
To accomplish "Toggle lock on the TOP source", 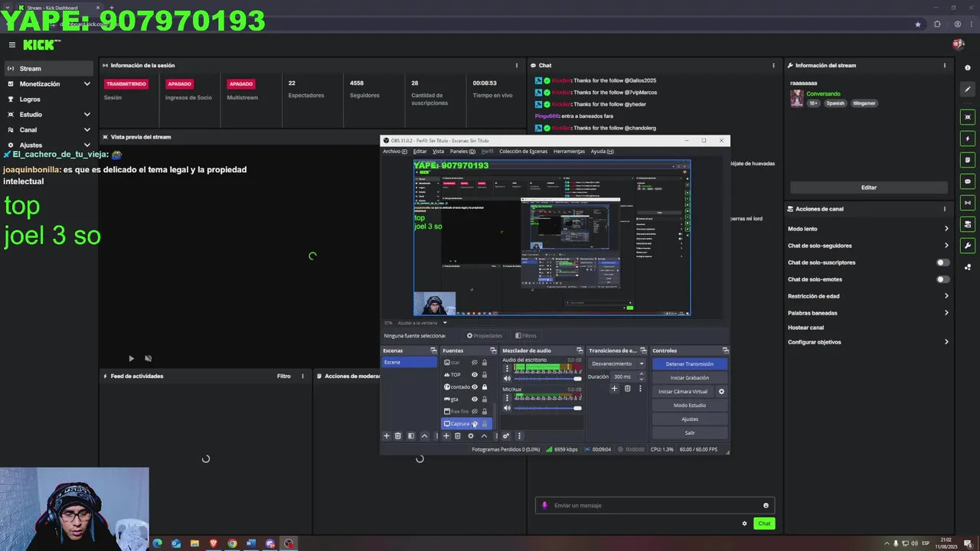I will click(484, 375).
